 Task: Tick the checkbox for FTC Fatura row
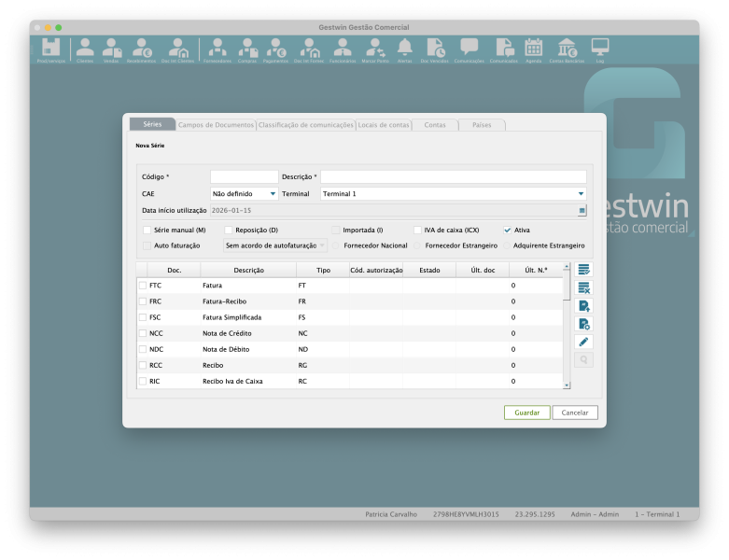(143, 284)
